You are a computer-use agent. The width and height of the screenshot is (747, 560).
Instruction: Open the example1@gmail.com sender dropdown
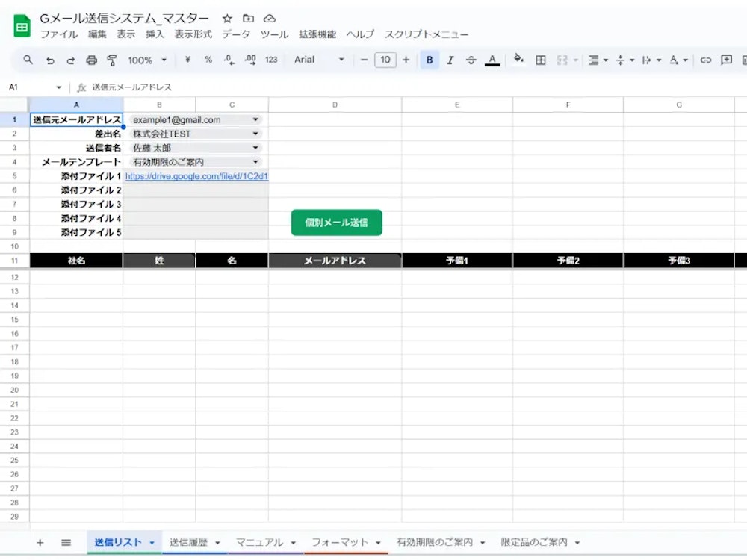click(196, 120)
